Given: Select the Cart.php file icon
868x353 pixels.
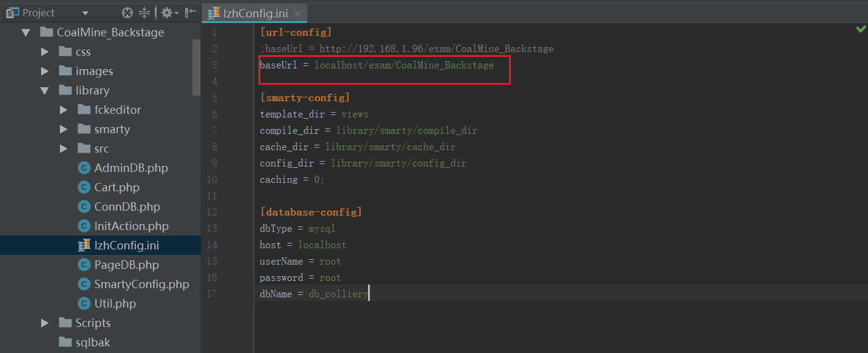Looking at the screenshot, I should (x=84, y=188).
